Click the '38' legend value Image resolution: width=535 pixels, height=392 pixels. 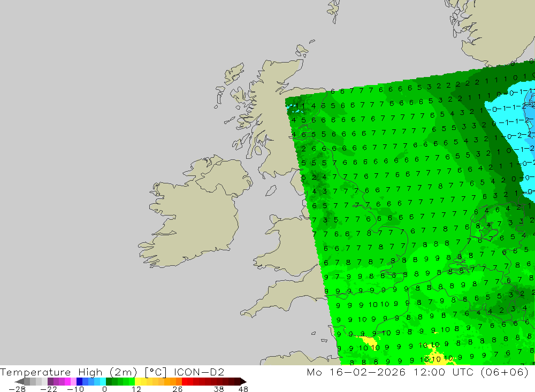pyautogui.click(x=219, y=389)
